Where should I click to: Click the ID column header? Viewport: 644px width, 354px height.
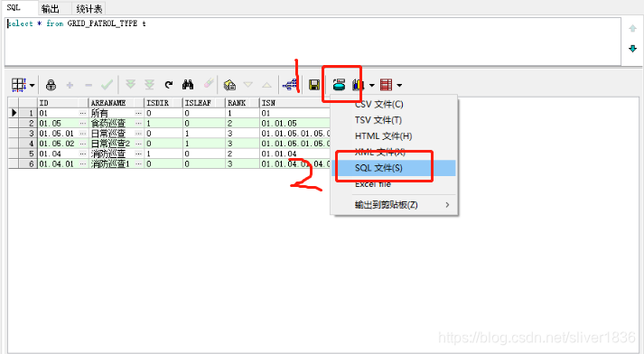[63, 103]
